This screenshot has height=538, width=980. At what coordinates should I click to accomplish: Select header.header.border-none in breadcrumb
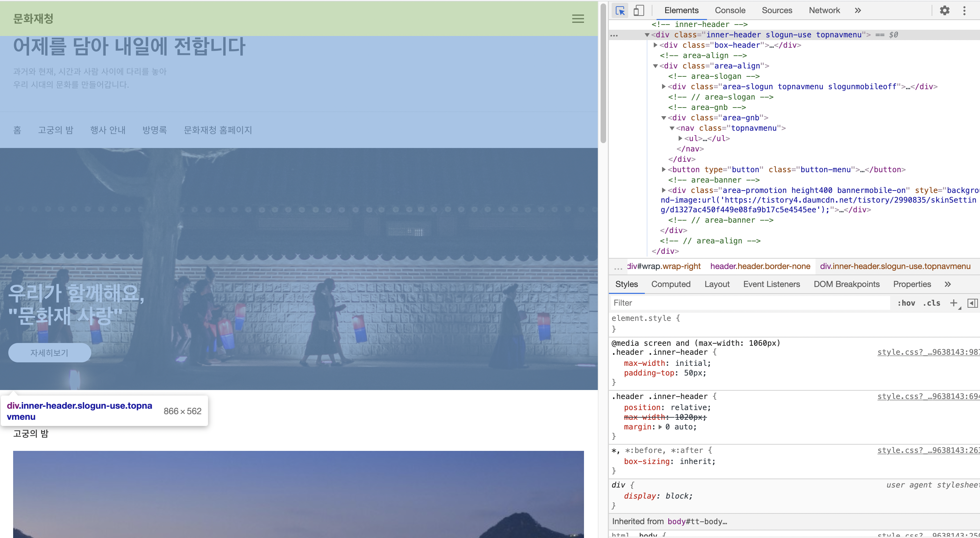(x=760, y=267)
